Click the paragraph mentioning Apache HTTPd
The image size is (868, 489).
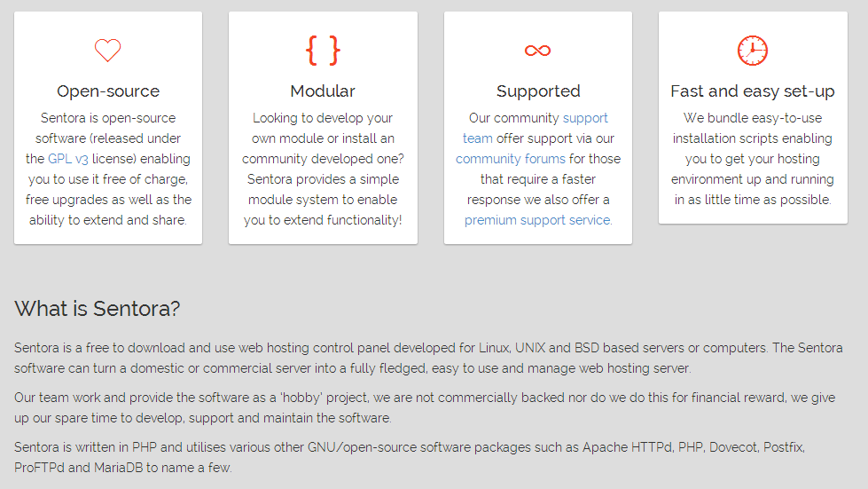(x=410, y=457)
